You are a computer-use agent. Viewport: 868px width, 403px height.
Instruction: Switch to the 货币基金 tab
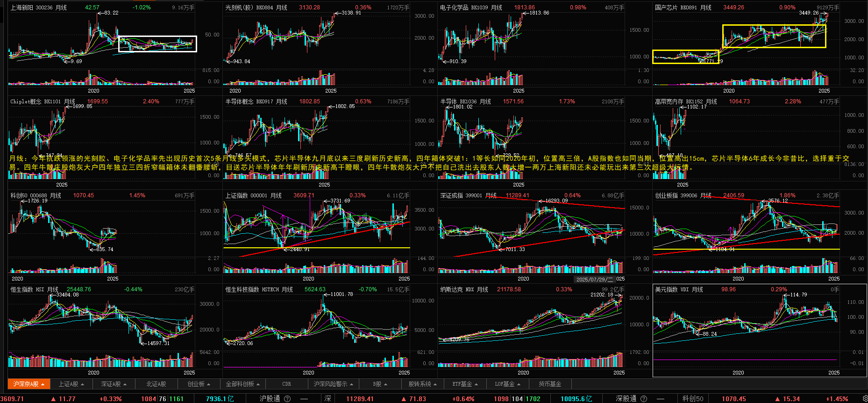550,384
